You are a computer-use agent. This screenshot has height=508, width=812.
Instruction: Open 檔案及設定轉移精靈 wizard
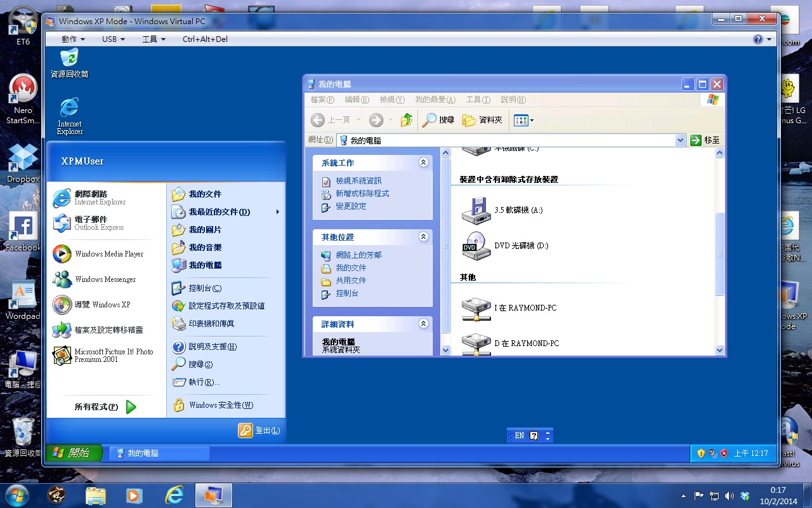[x=105, y=330]
